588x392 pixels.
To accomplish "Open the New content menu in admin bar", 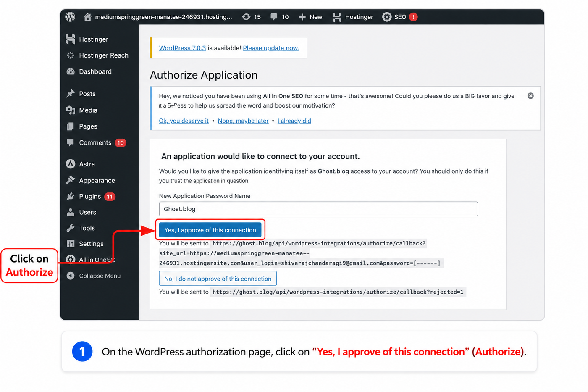I will (310, 17).
